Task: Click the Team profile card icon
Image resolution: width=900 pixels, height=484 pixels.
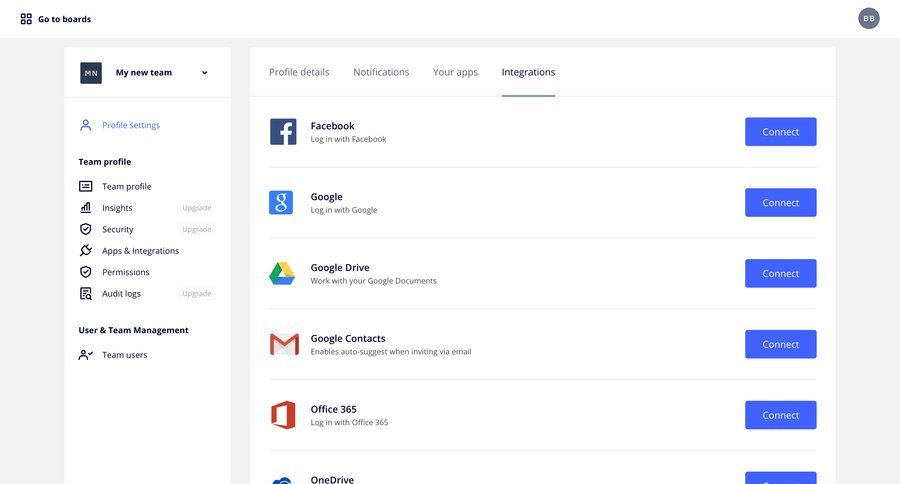Action: 86,186
